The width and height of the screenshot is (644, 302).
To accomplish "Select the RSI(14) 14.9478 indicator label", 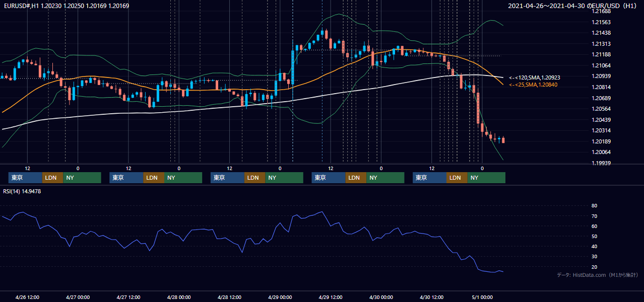I will 22,191.
